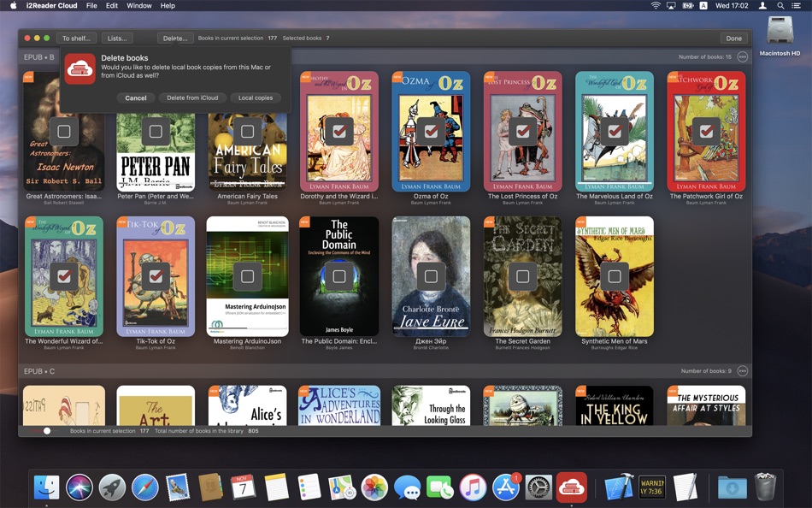
Task: Check The Secret Garden book
Action: [522, 276]
